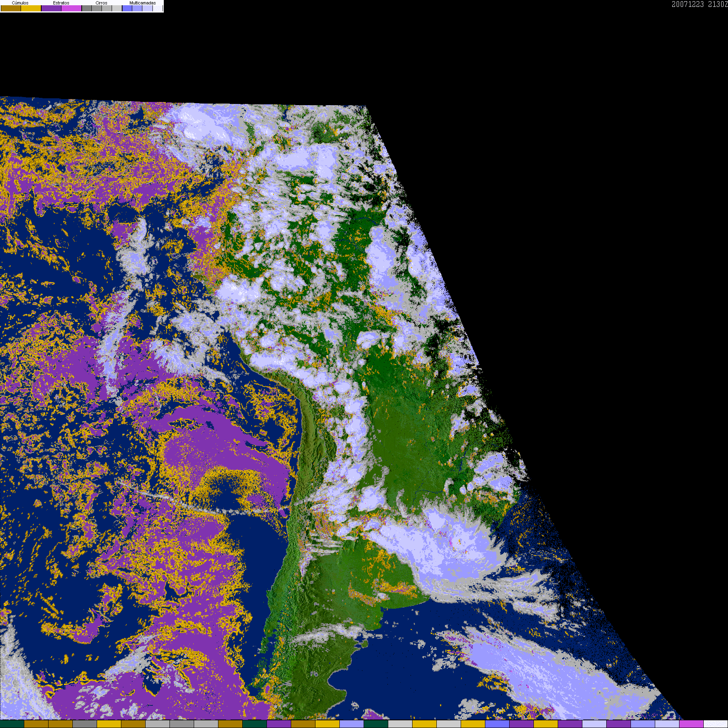Pick the dark purple Estratos legend swatch

point(51,8)
